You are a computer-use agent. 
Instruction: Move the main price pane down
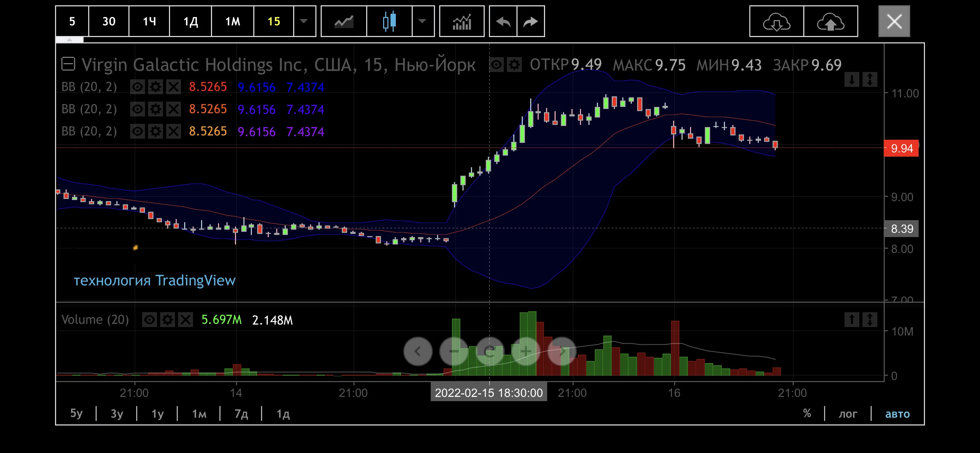point(852,79)
